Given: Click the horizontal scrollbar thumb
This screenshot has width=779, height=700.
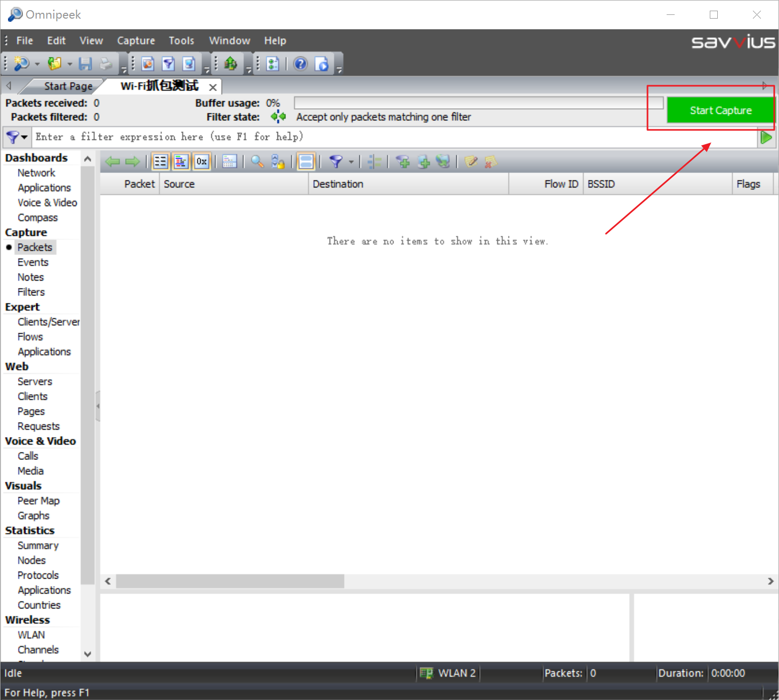Looking at the screenshot, I should (x=230, y=581).
